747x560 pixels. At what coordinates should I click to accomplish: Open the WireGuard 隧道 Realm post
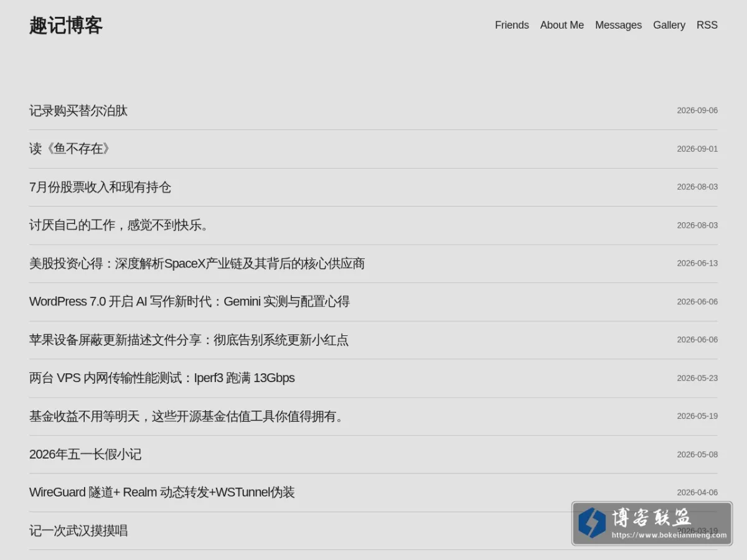pyautogui.click(x=162, y=493)
